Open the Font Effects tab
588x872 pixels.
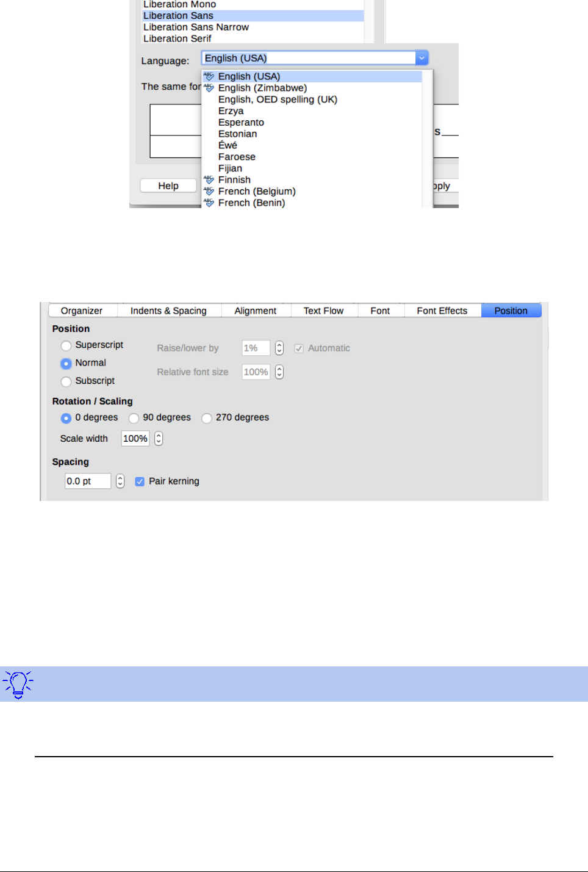click(x=442, y=311)
